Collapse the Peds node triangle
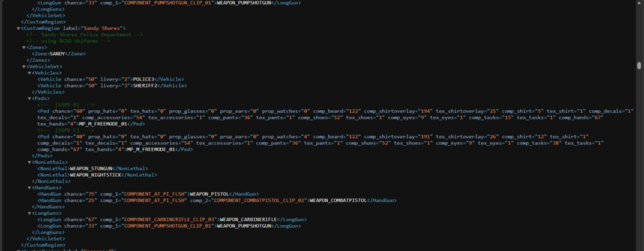 (x=29, y=99)
